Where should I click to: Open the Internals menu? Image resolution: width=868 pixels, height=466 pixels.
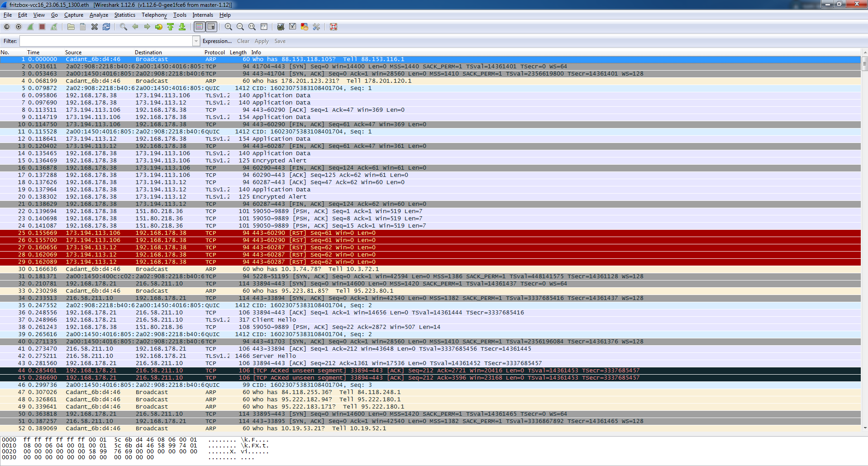point(203,15)
